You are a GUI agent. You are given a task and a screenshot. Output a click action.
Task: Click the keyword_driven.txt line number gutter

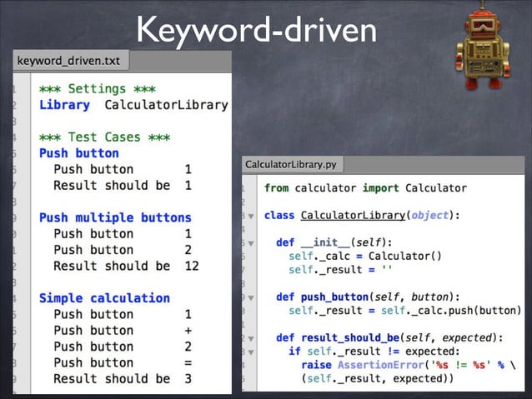click(x=22, y=233)
